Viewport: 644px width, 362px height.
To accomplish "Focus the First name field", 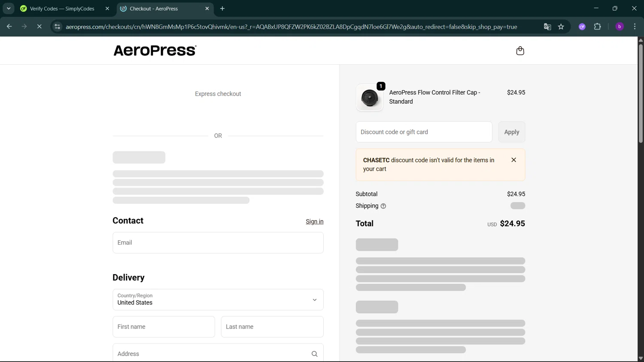I will click(x=164, y=327).
